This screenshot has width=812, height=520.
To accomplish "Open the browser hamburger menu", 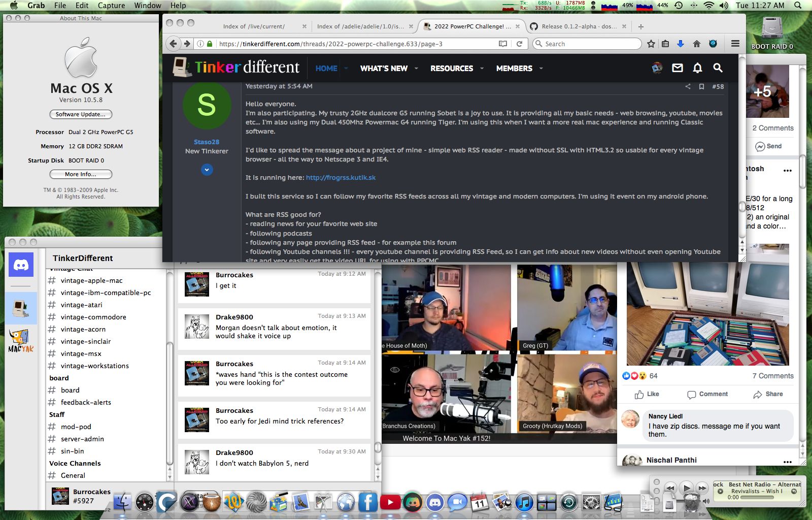I will click(735, 44).
